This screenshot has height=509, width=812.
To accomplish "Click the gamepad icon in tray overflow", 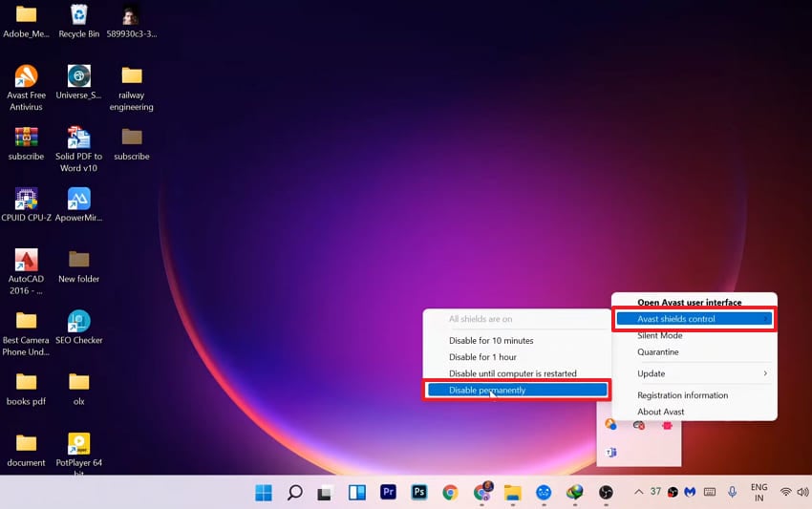I will point(638,425).
